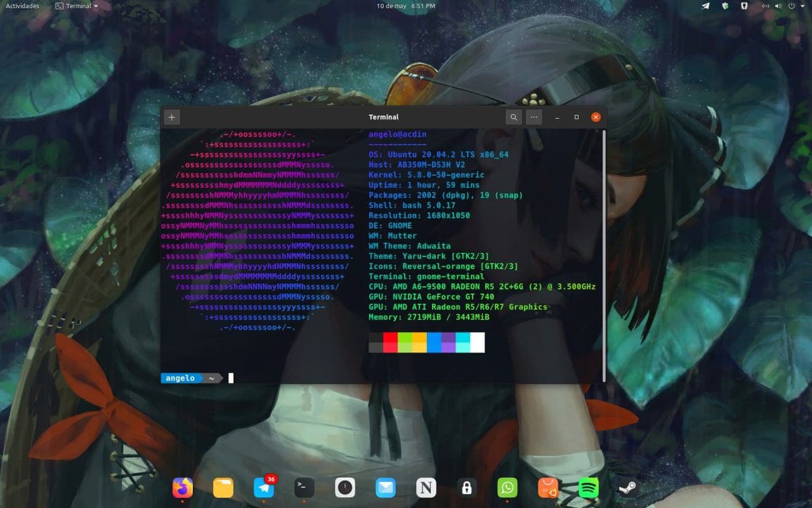Launch the Notion app from the dock
This screenshot has height=508, width=812.
point(426,487)
